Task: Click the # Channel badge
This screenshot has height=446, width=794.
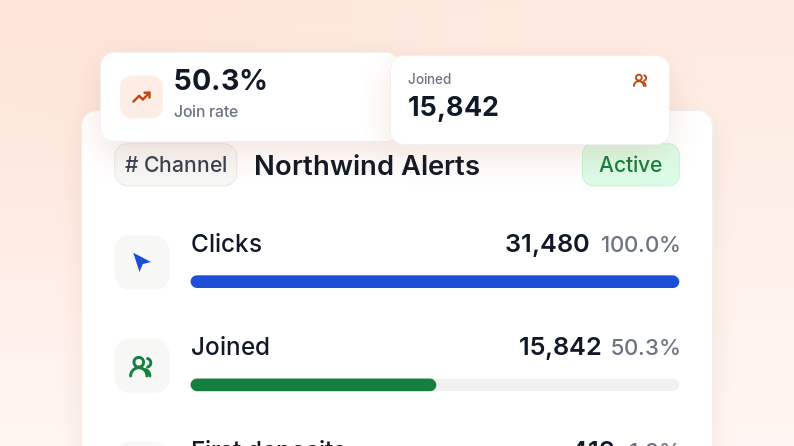Action: point(176,165)
